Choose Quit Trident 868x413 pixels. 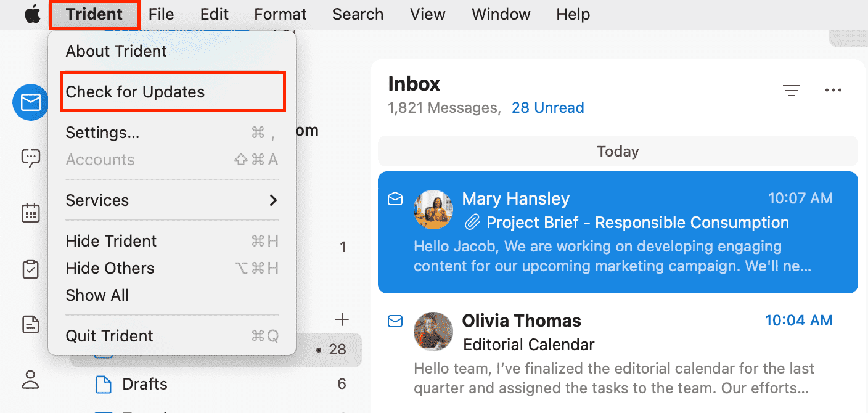[x=172, y=336]
